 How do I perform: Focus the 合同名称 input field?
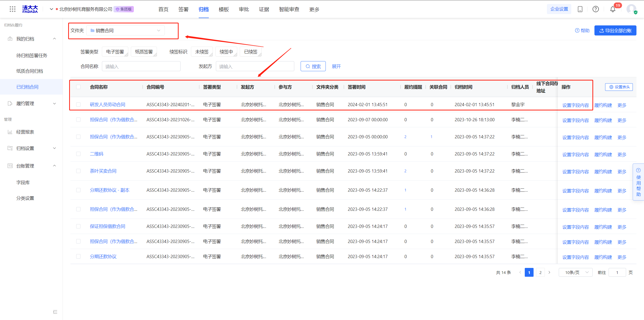pyautogui.click(x=141, y=66)
